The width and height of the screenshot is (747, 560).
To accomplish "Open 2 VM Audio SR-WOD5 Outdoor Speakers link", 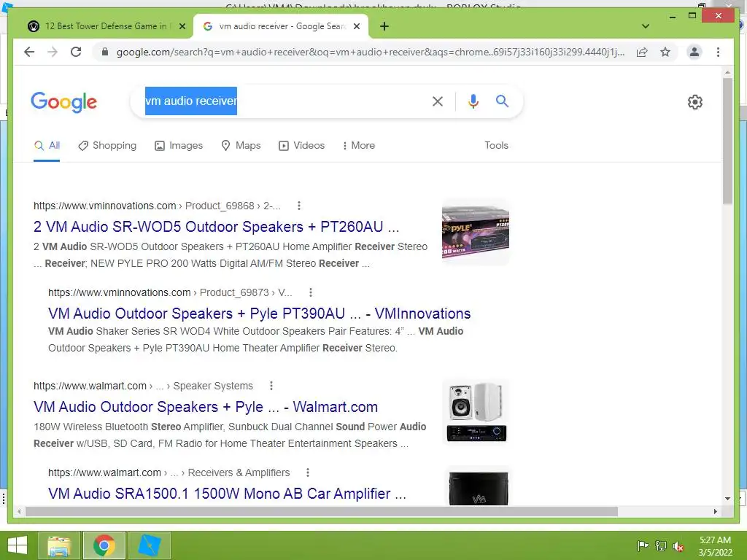I will 216,227.
